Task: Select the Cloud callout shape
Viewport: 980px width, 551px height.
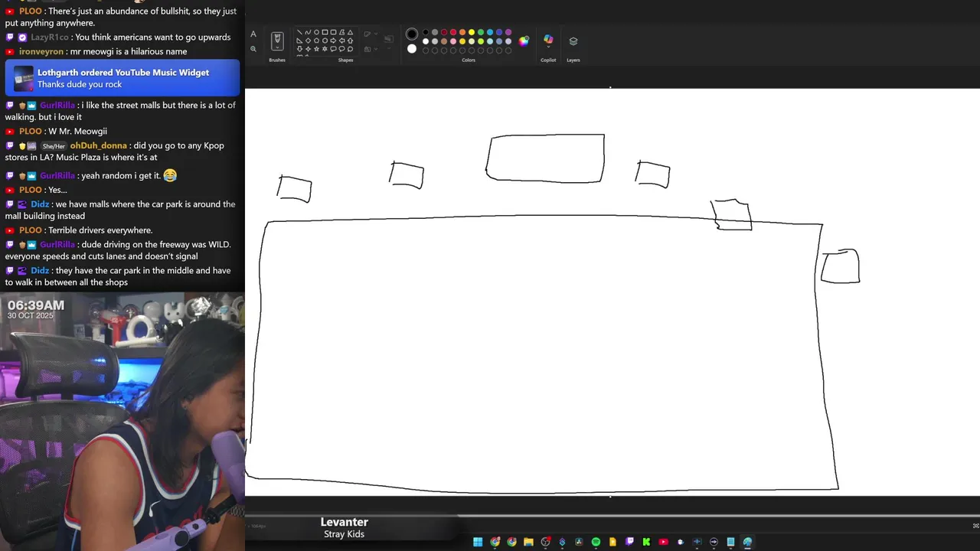Action: click(351, 49)
